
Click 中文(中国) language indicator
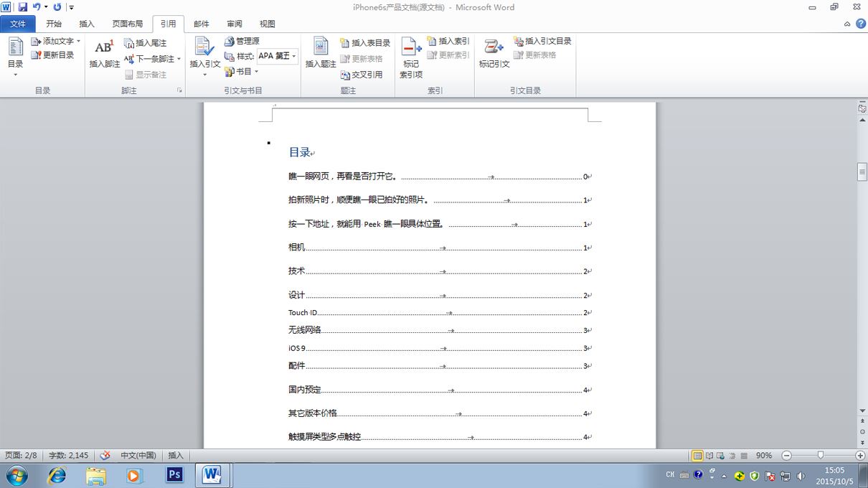pyautogui.click(x=138, y=456)
